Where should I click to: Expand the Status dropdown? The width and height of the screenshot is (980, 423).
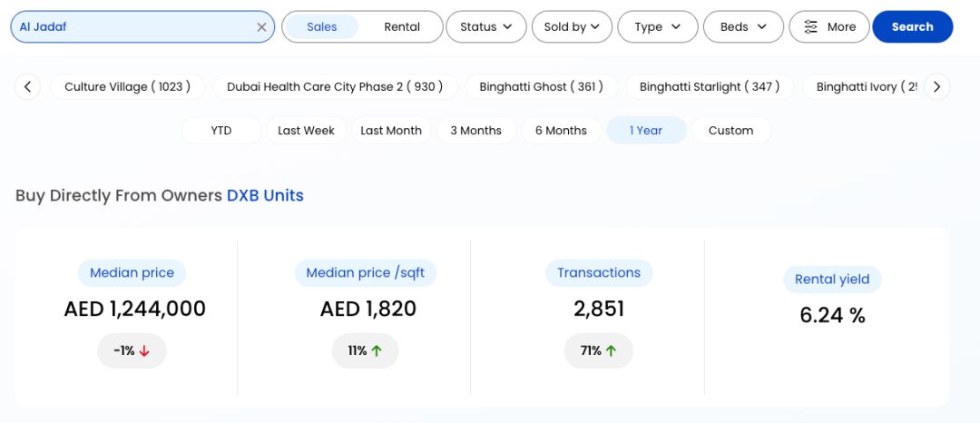[485, 27]
